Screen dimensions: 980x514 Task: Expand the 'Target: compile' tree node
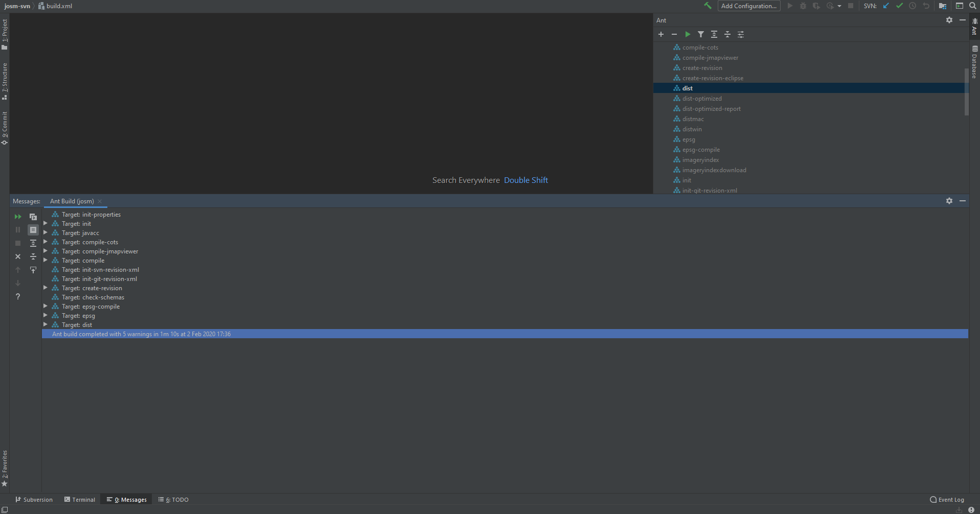point(45,261)
